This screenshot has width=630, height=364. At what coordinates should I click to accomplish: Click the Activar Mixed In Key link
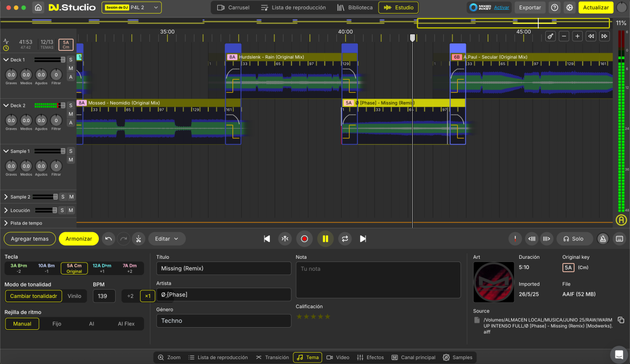pyautogui.click(x=501, y=8)
